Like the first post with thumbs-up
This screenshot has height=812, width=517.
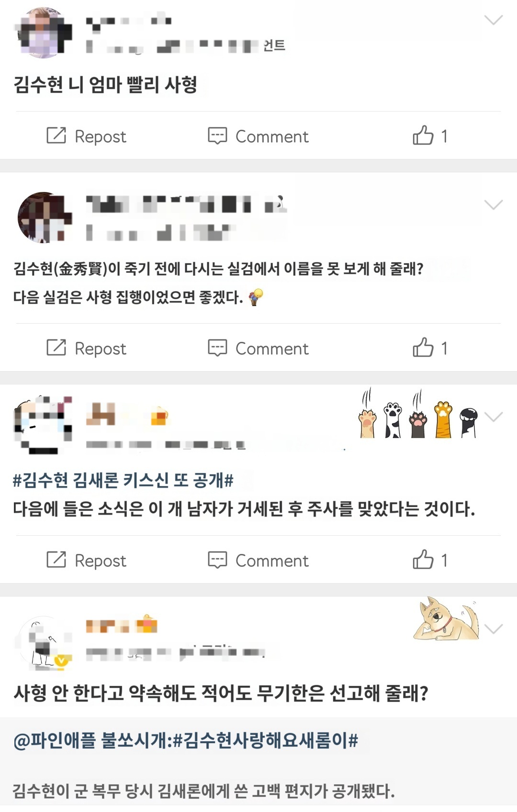423,135
